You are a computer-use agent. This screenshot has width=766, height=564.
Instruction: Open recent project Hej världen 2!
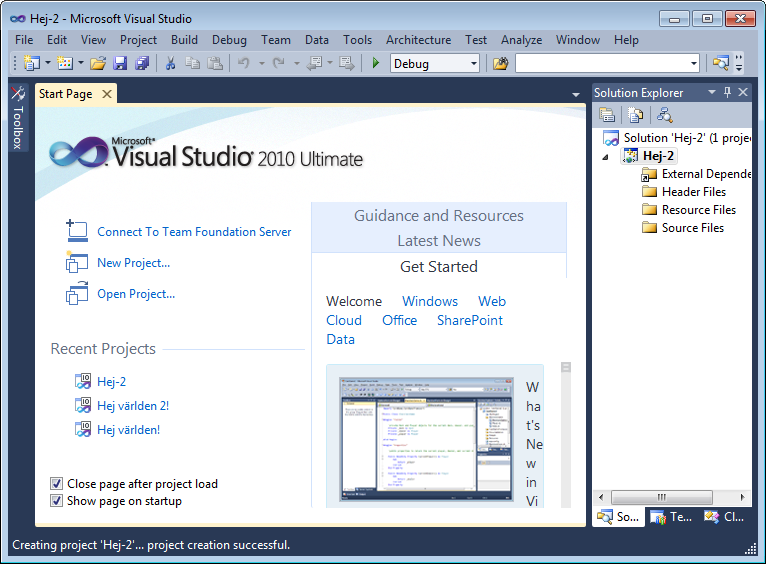(133, 406)
